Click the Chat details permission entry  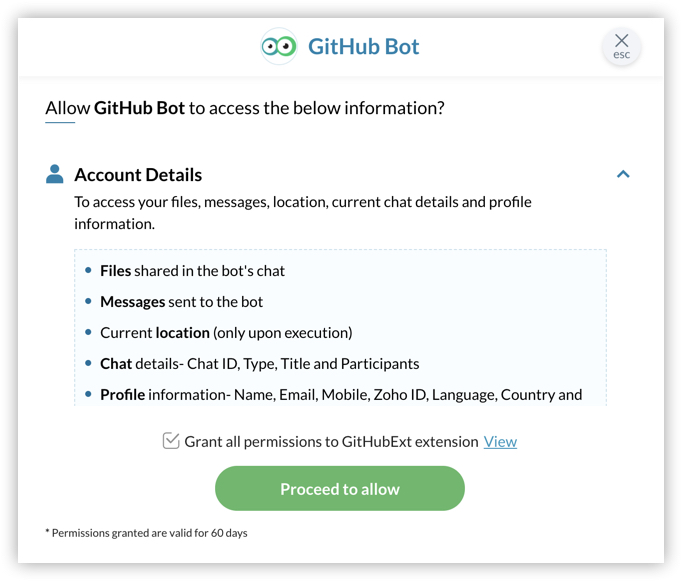pyautogui.click(x=259, y=363)
